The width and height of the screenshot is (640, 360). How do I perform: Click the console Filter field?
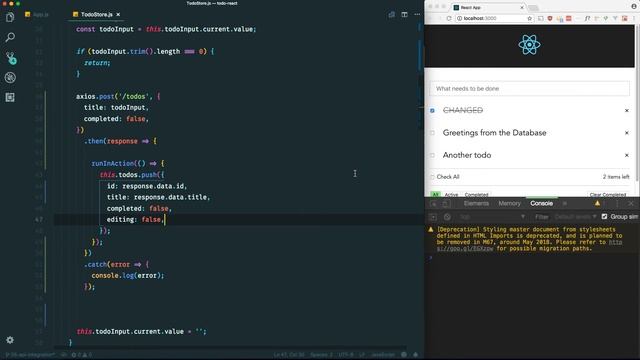point(541,217)
